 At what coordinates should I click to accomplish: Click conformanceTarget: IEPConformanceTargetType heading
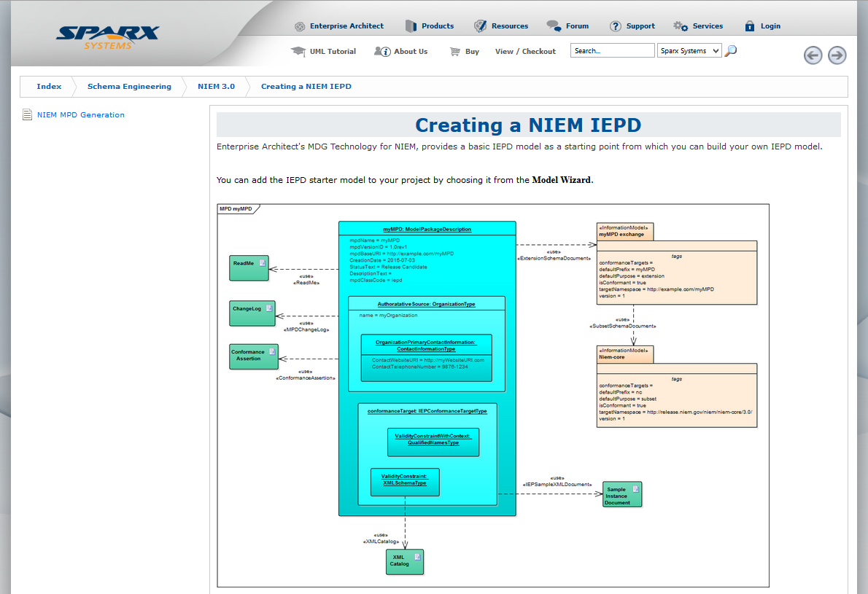(427, 411)
